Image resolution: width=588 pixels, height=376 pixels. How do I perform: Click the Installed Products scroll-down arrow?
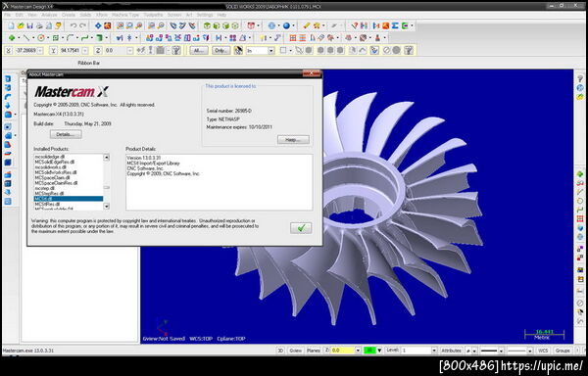coord(107,206)
